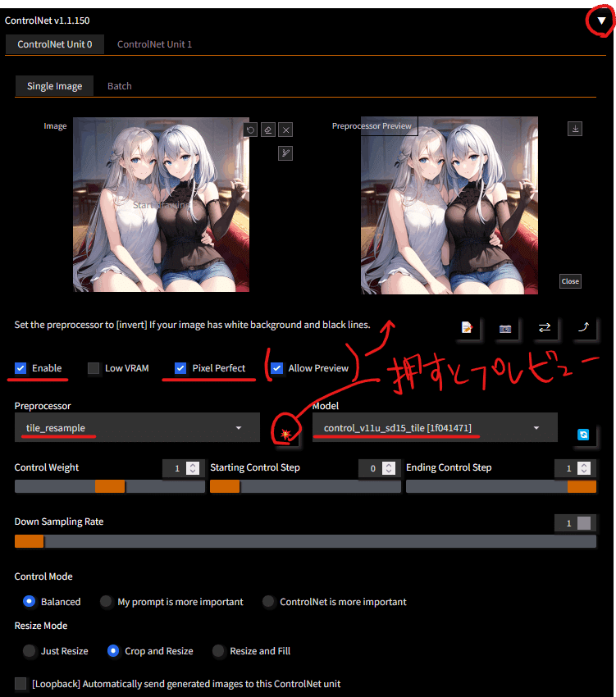Image resolution: width=616 pixels, height=697 pixels.
Task: Click the Control Weight number field
Action: [176, 468]
